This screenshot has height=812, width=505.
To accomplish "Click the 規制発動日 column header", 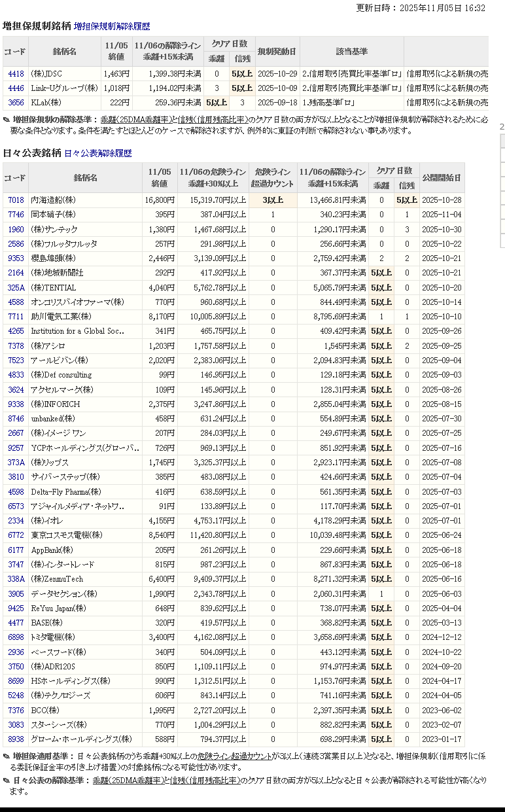I will [277, 51].
